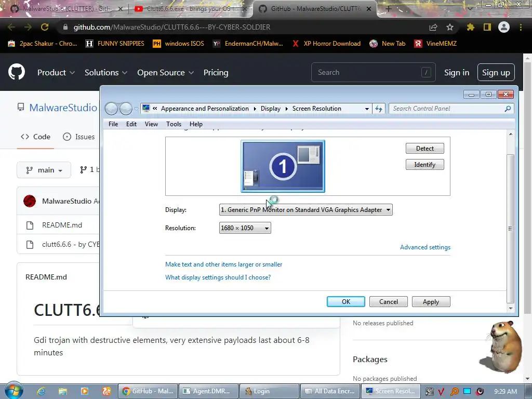
Task: Expand the GitHub Open Source menu
Action: [x=165, y=72]
